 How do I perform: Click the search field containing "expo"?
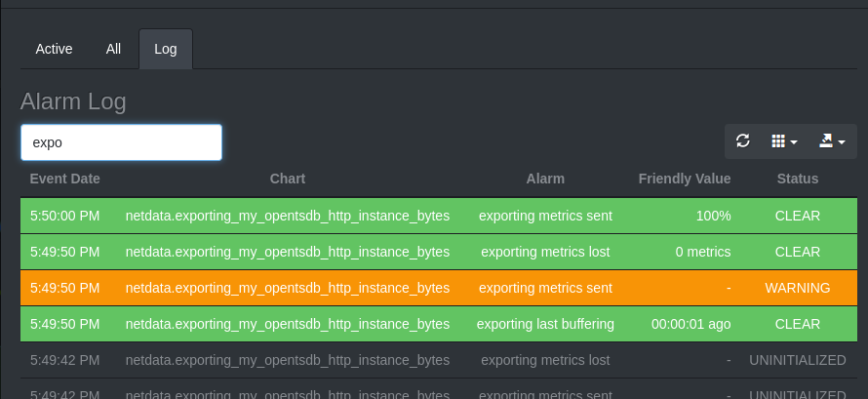point(121,142)
